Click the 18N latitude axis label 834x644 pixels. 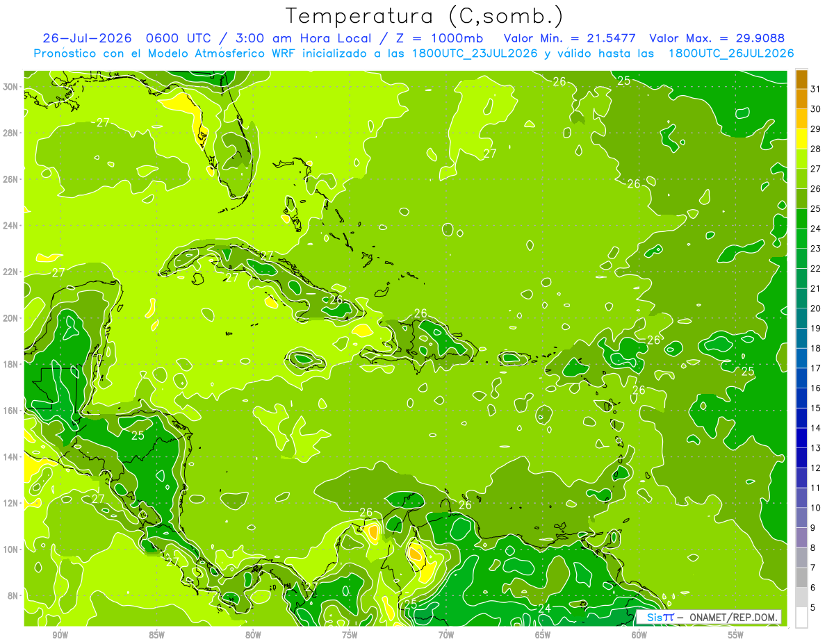[x=10, y=364]
